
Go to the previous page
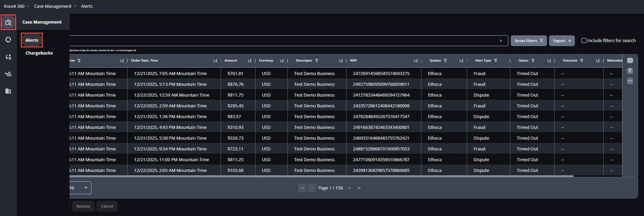click(x=312, y=188)
